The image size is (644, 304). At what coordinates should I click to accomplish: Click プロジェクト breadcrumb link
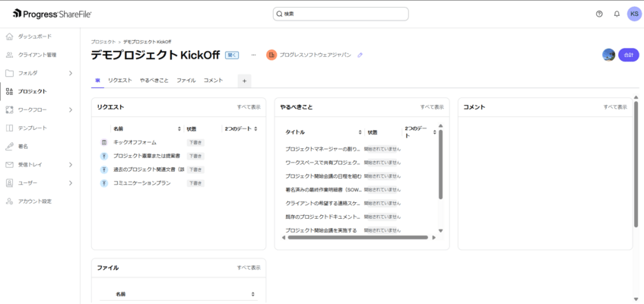pos(103,42)
